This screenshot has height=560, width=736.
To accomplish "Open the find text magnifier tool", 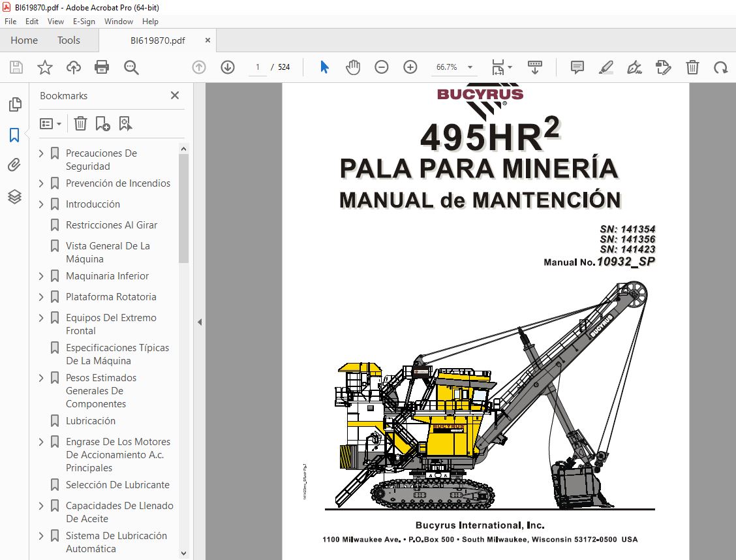I will 131,68.
